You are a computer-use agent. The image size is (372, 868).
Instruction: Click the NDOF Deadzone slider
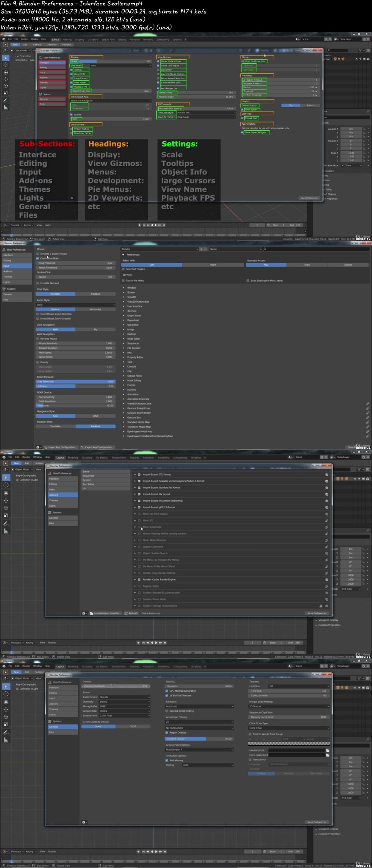click(76, 405)
